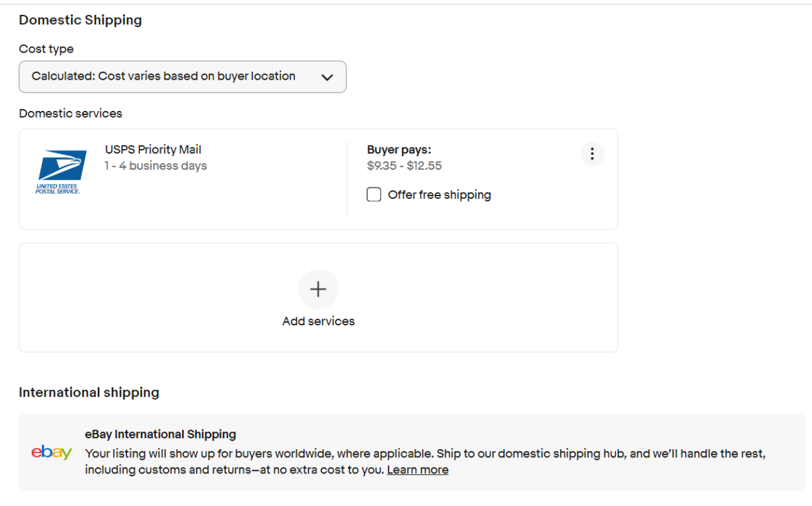Click the 'Buyer pays:' label

tap(399, 149)
